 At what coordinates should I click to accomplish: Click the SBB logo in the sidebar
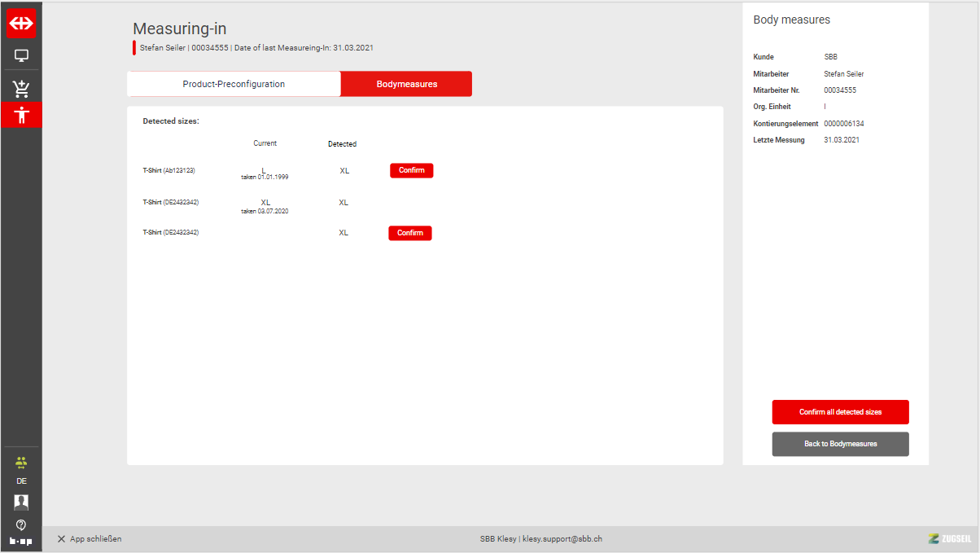[21, 24]
